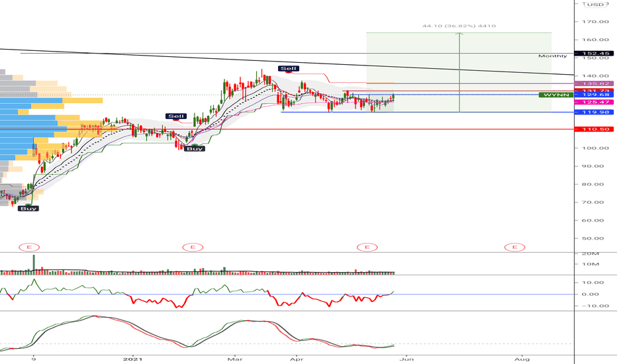Click the 10M volume axis label
The height and width of the screenshot is (364, 617).
[x=591, y=264]
